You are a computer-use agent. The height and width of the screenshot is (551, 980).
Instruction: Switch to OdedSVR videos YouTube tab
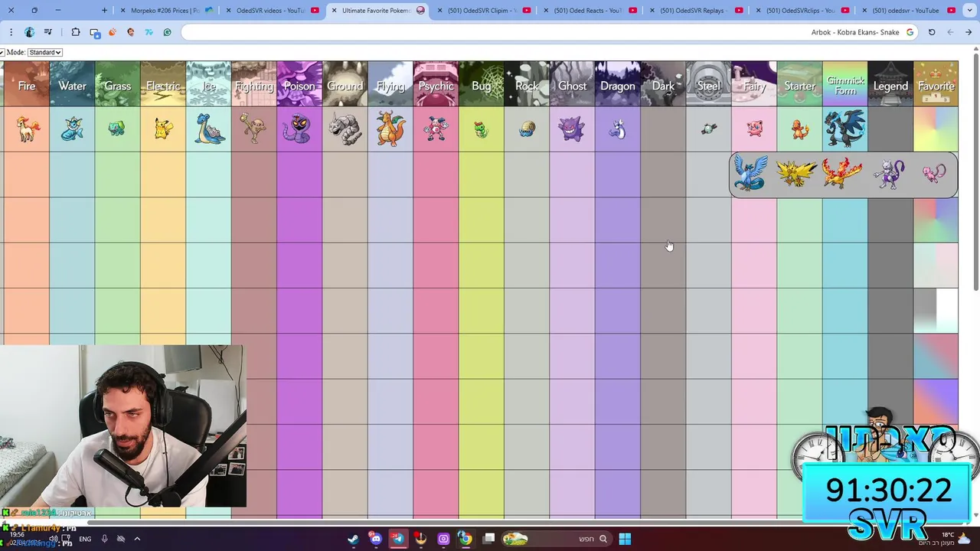[270, 11]
